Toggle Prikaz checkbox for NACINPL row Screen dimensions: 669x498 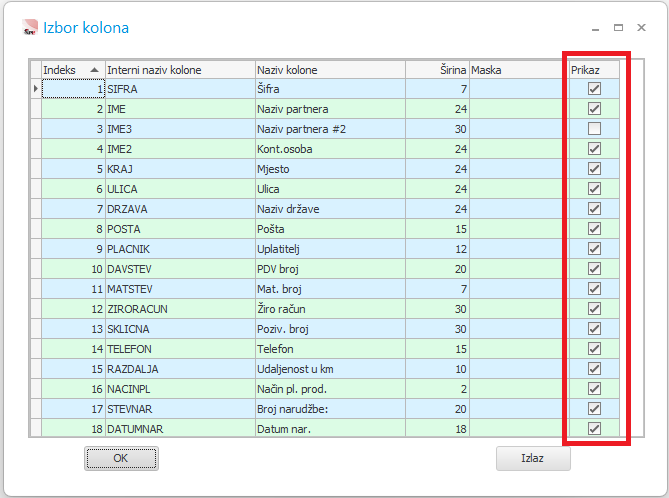pyautogui.click(x=594, y=389)
